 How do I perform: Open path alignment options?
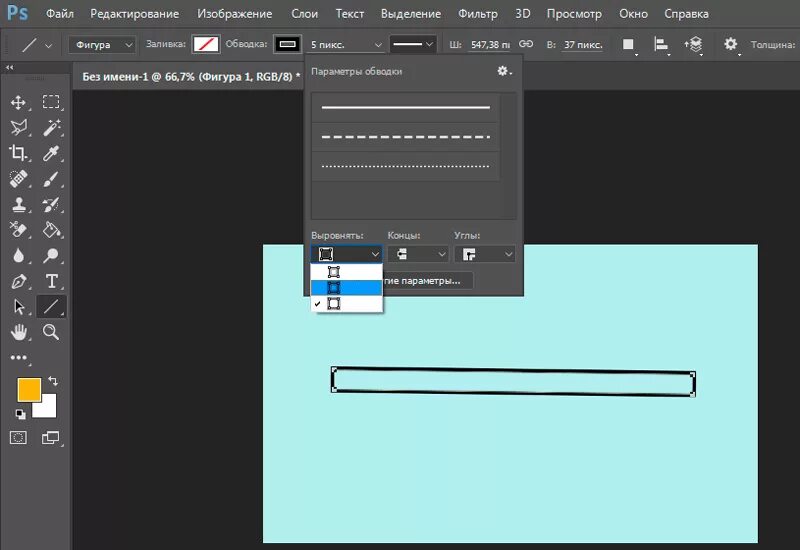(661, 45)
